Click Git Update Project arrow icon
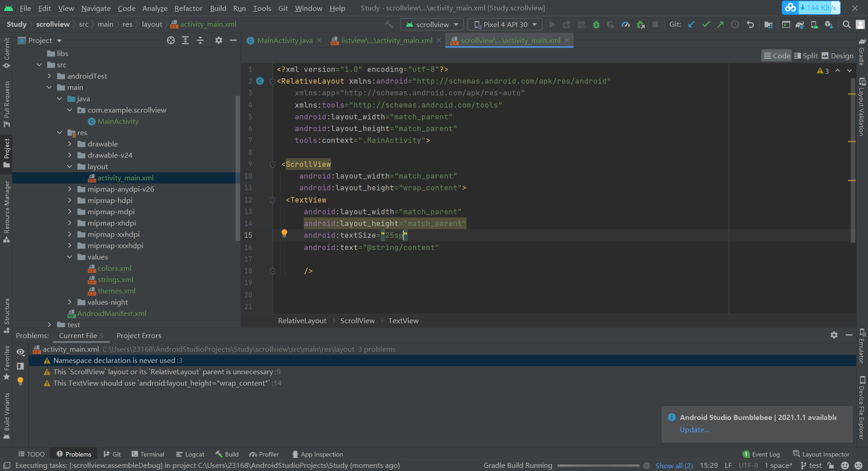868x471 pixels. click(691, 25)
